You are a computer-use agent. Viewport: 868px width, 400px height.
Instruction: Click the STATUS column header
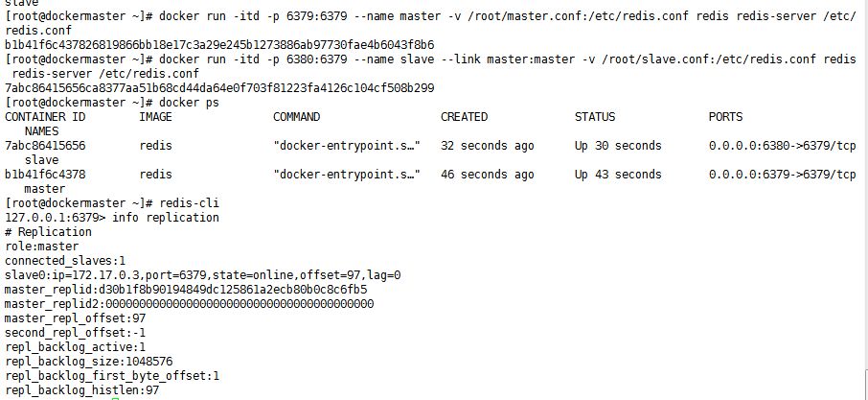[595, 117]
